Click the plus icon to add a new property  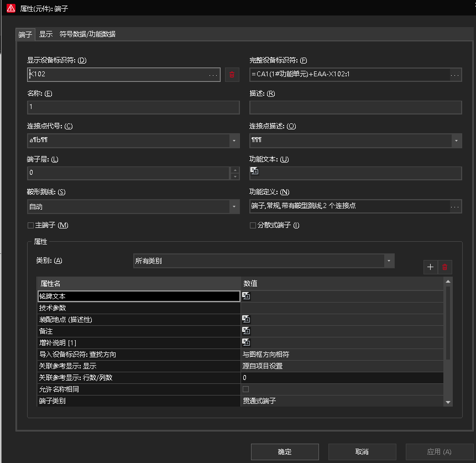tap(430, 267)
